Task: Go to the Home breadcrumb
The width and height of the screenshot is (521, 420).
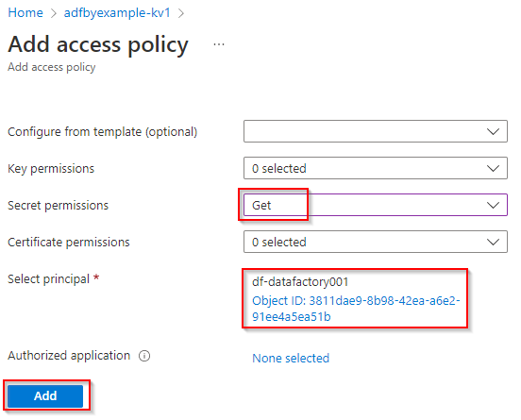Action: point(25,13)
